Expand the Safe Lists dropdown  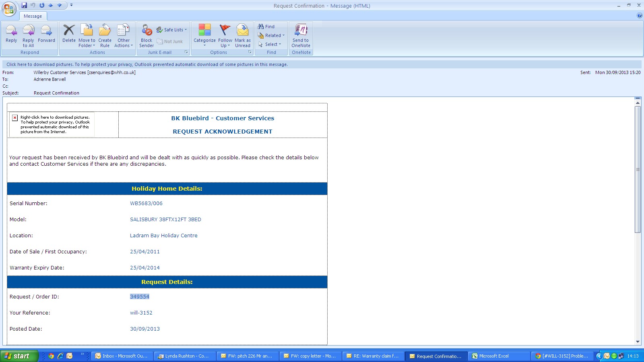pyautogui.click(x=172, y=30)
